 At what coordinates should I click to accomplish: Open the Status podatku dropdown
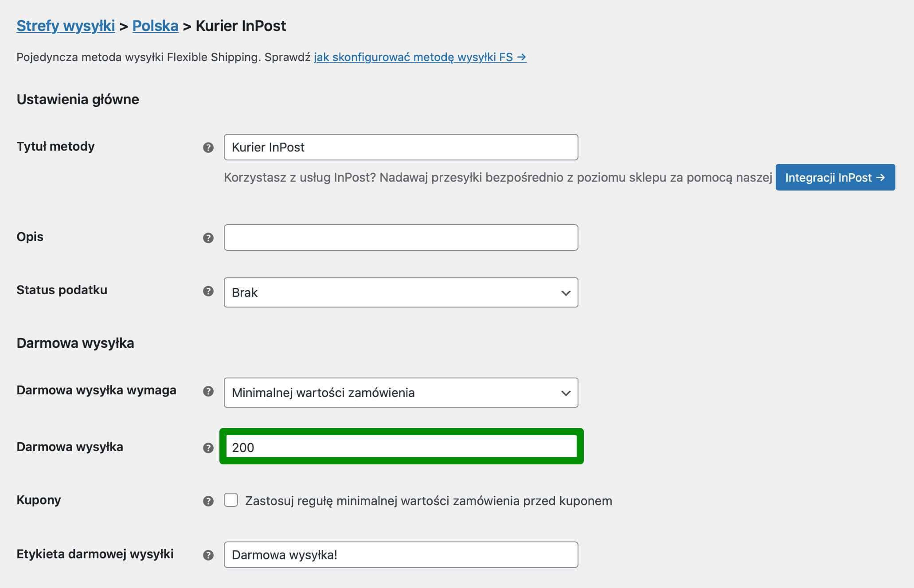point(401,292)
